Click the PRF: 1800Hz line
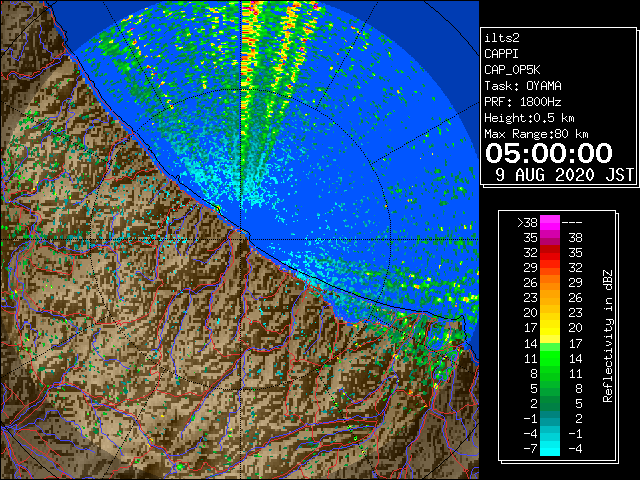 point(523,102)
